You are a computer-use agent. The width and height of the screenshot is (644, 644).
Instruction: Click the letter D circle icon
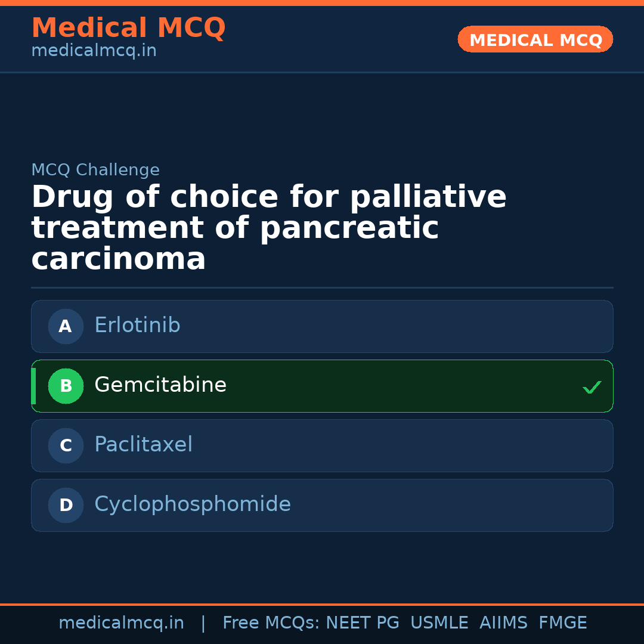pos(66,505)
